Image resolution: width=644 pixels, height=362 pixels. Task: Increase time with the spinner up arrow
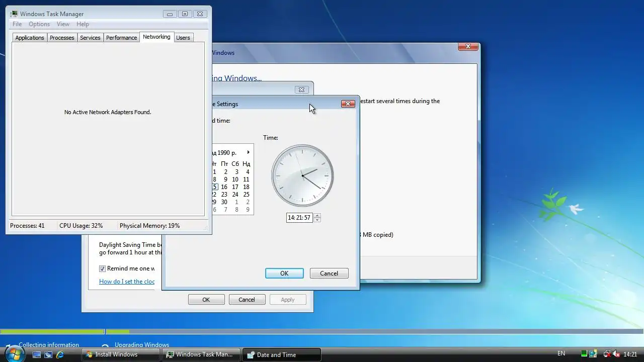tap(317, 215)
